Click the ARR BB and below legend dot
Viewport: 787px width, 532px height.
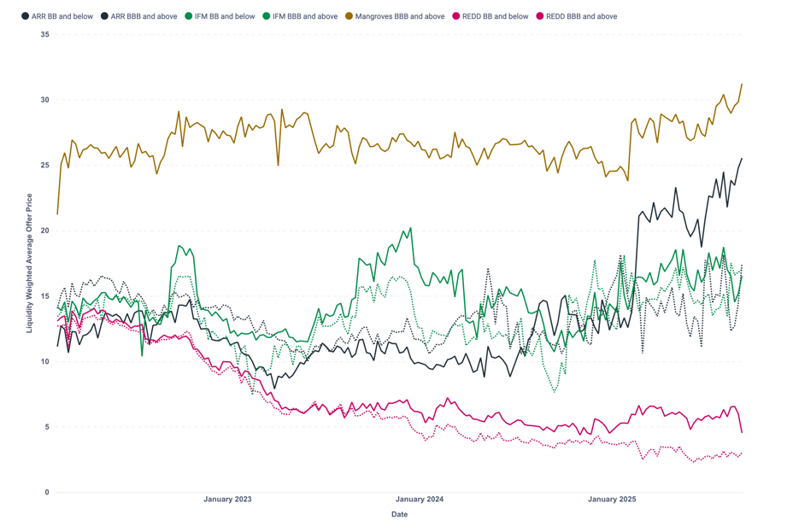tap(25, 16)
